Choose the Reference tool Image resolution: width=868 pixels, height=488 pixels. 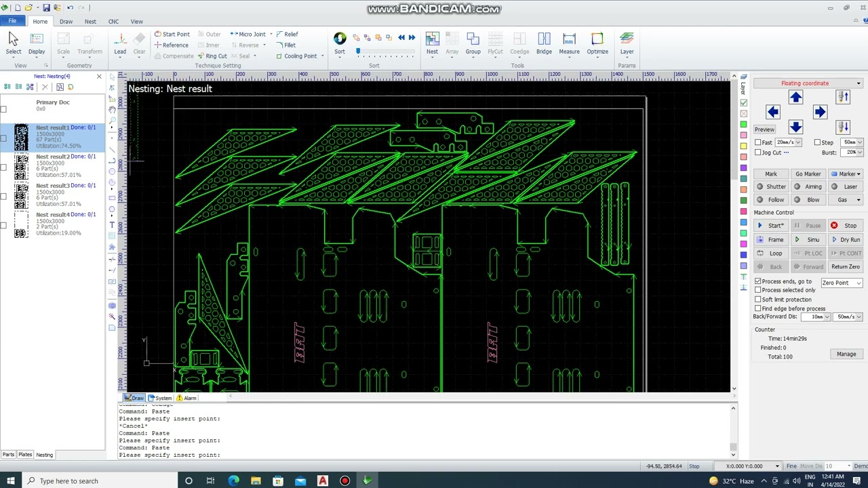pyautogui.click(x=171, y=45)
